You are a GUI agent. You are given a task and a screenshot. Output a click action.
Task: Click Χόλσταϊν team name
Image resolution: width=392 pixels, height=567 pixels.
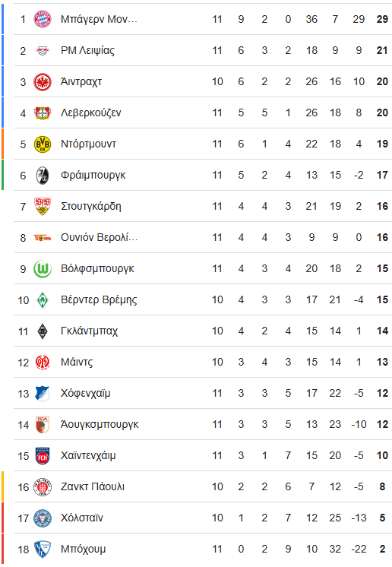(81, 518)
